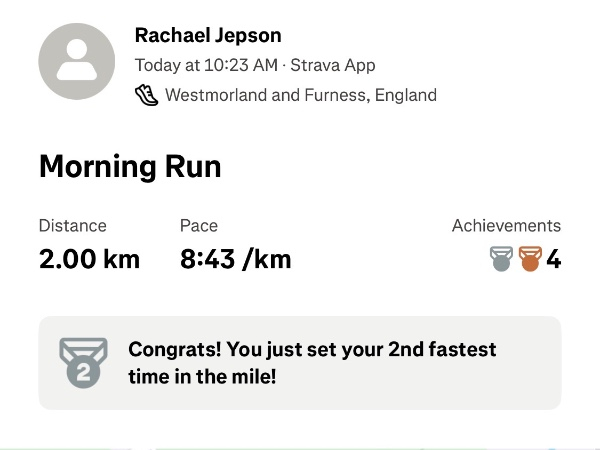This screenshot has height=450, width=600.
Task: Click the Rachael Jepson name link
Action: [x=207, y=36]
